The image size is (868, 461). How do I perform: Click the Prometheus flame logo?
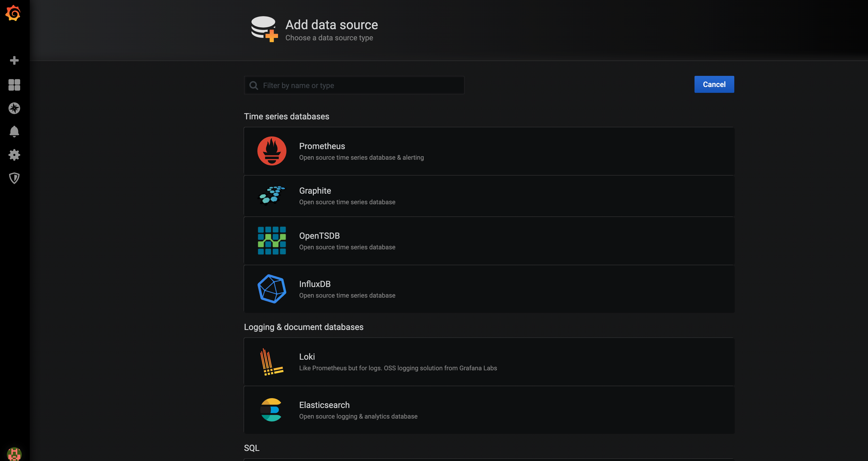272,151
